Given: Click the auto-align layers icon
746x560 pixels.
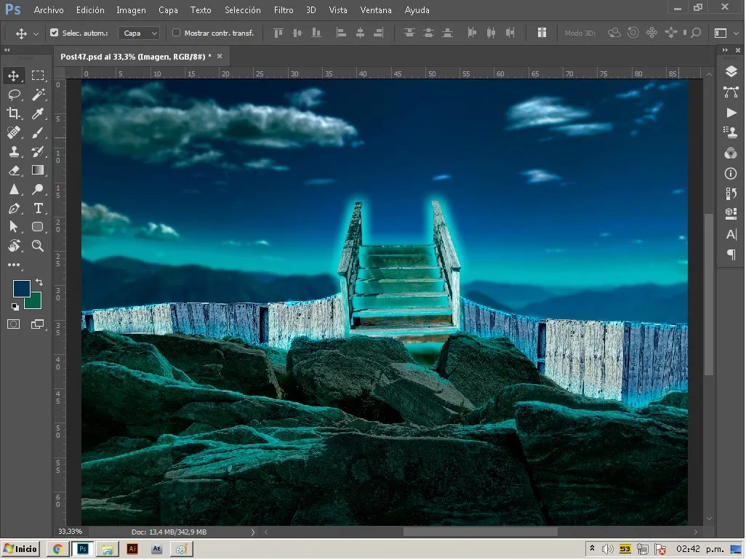Looking at the screenshot, I should [542, 33].
